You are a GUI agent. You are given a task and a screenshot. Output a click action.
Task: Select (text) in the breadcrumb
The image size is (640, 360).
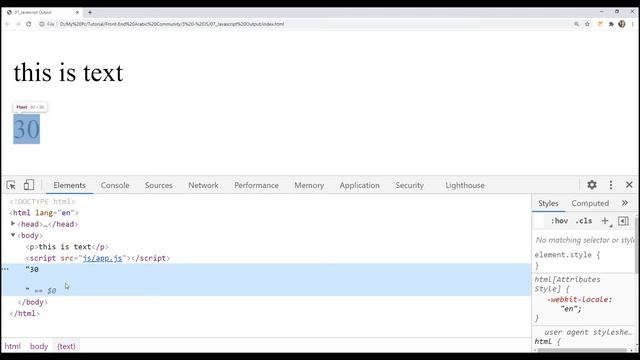pyautogui.click(x=66, y=346)
